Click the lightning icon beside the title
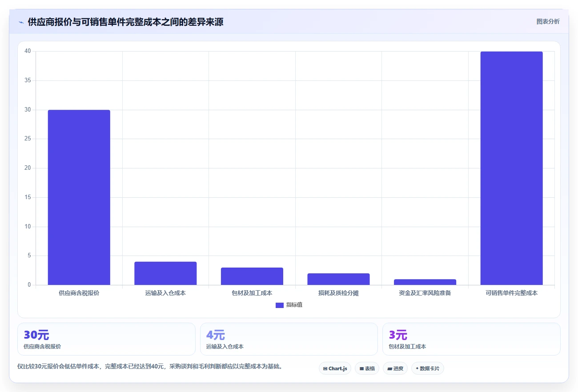578x392 pixels. tap(21, 22)
